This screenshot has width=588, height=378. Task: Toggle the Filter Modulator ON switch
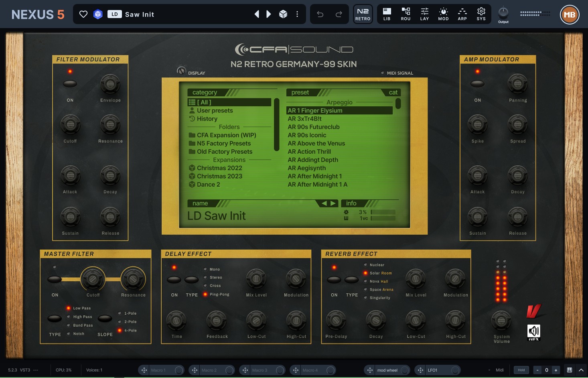[x=70, y=84]
